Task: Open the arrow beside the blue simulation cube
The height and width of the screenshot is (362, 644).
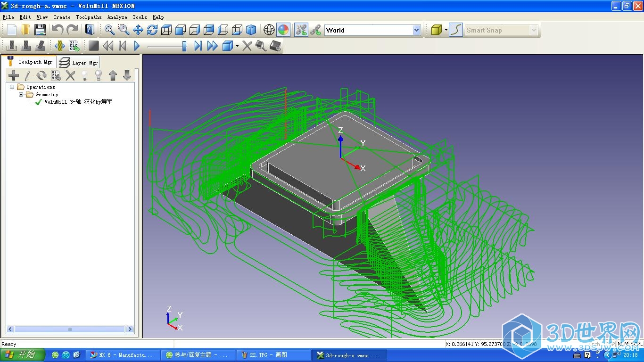Action: [x=237, y=46]
